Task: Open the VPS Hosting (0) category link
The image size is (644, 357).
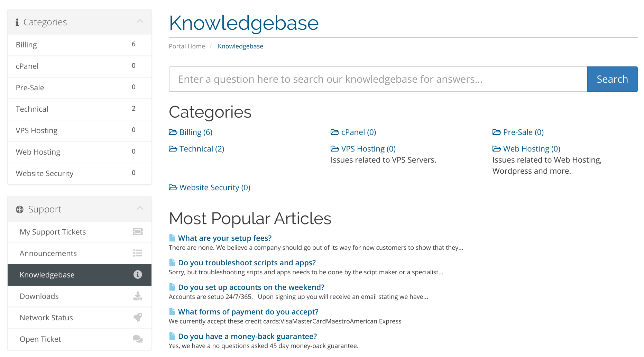Action: click(x=368, y=149)
